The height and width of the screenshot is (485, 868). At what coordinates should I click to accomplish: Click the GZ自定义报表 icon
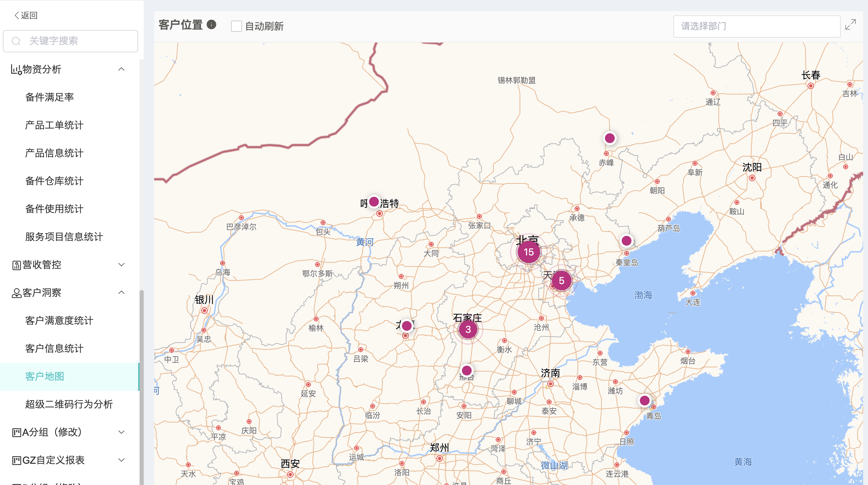[16, 461]
